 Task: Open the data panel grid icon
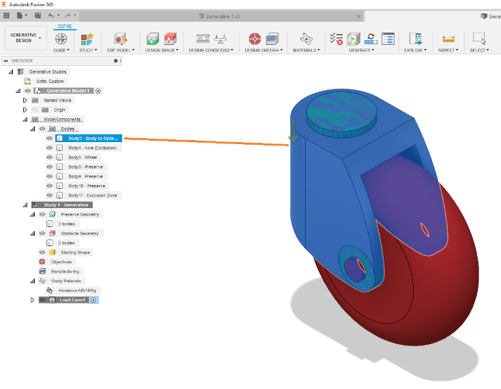click(x=6, y=15)
